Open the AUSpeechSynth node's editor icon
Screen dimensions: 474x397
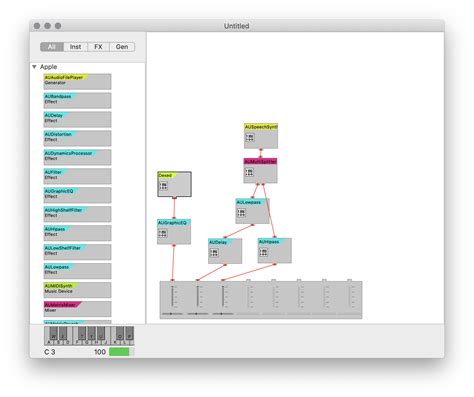(x=250, y=137)
